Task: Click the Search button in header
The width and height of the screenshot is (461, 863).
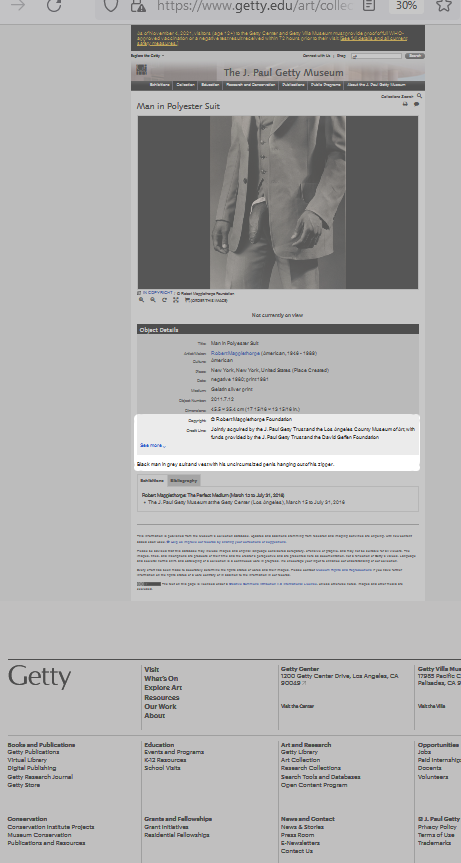Action: (x=415, y=56)
